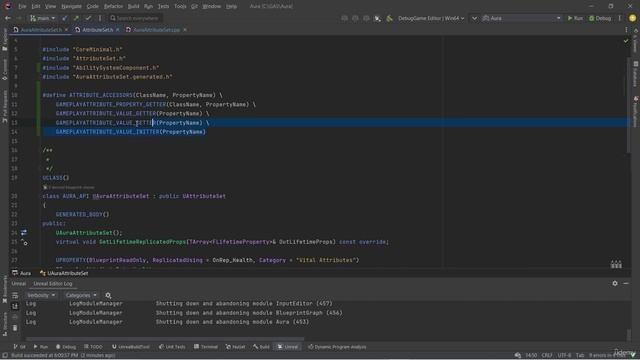Click the Debug button in top toolbar
640x360 pixels.
(600, 18)
